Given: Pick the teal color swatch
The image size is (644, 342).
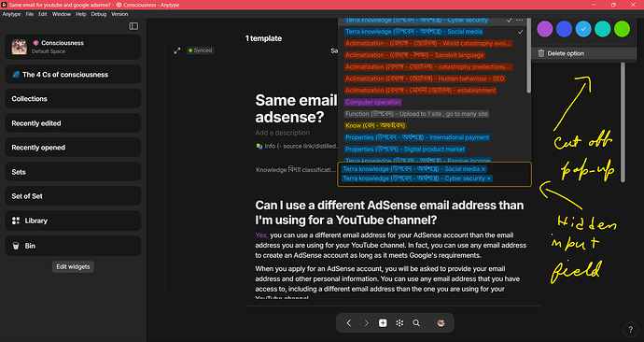Looking at the screenshot, I should tap(603, 29).
